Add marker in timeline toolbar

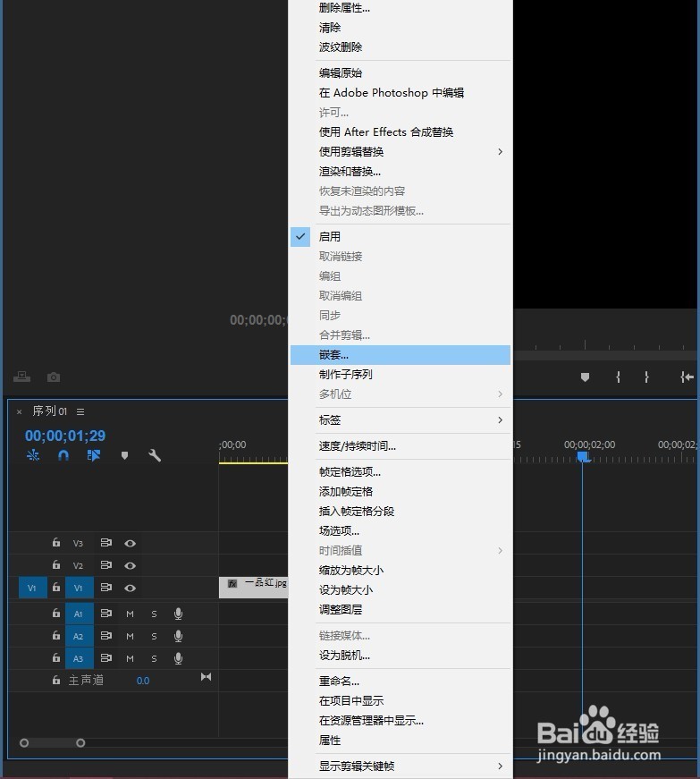point(124,455)
